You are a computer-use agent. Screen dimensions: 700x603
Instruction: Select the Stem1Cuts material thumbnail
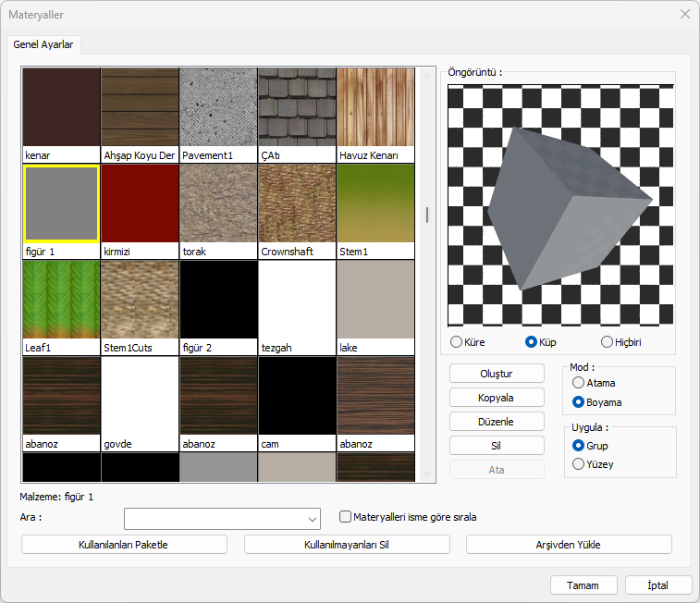point(140,300)
